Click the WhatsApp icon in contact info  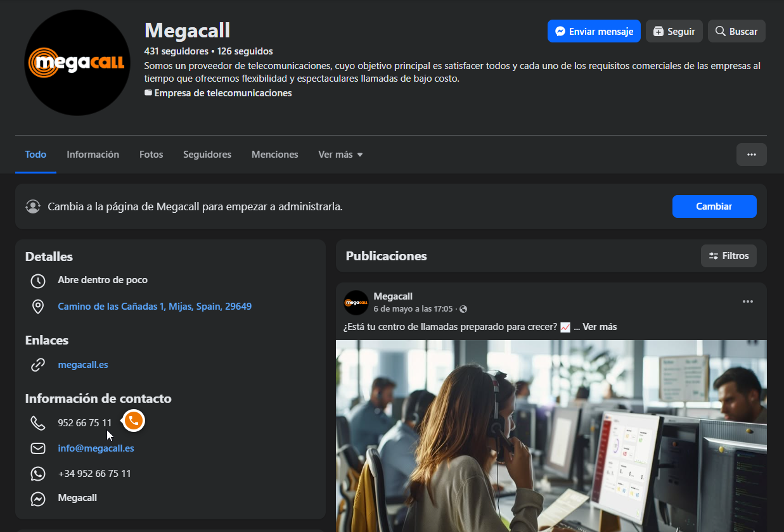38,474
